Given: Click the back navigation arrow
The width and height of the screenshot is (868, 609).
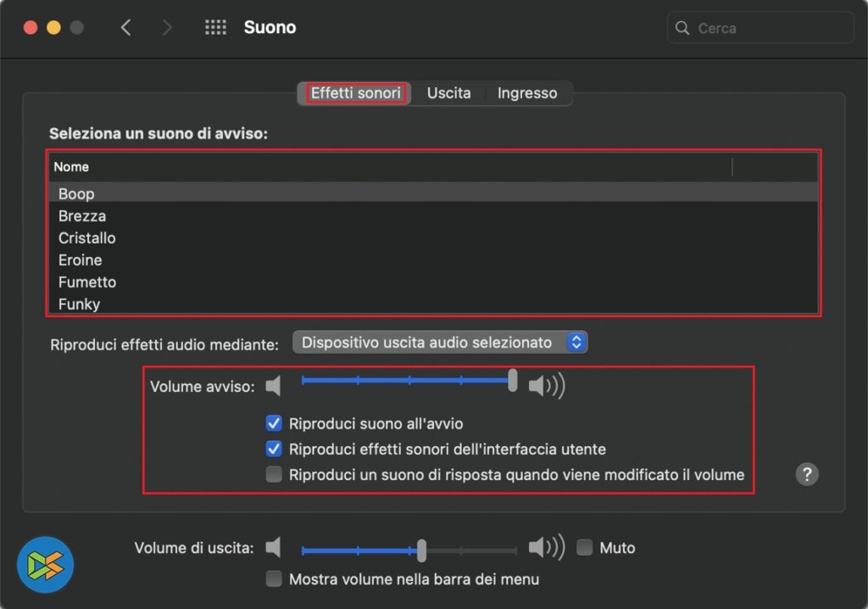Looking at the screenshot, I should (125, 28).
